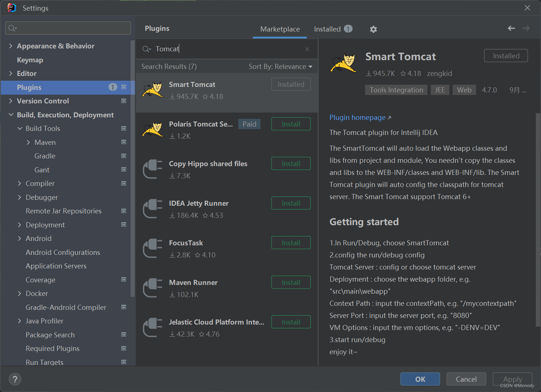
Task: Click the large Smart Tomcat logo in details
Action: tap(343, 63)
